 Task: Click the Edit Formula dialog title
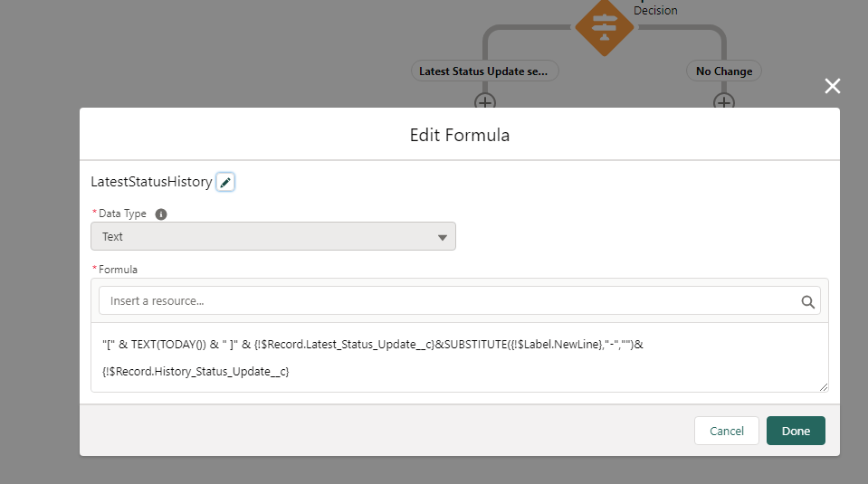tap(460, 136)
